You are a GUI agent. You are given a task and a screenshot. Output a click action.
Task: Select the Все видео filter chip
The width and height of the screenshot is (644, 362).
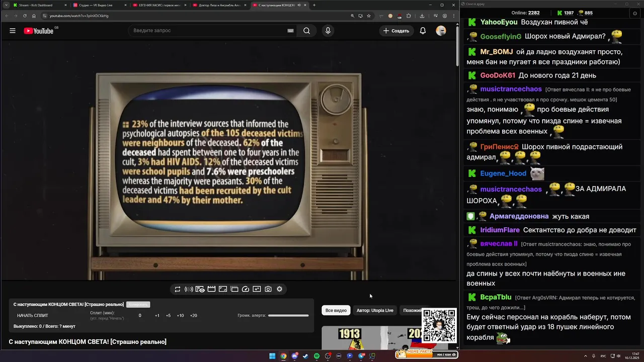[336, 311]
